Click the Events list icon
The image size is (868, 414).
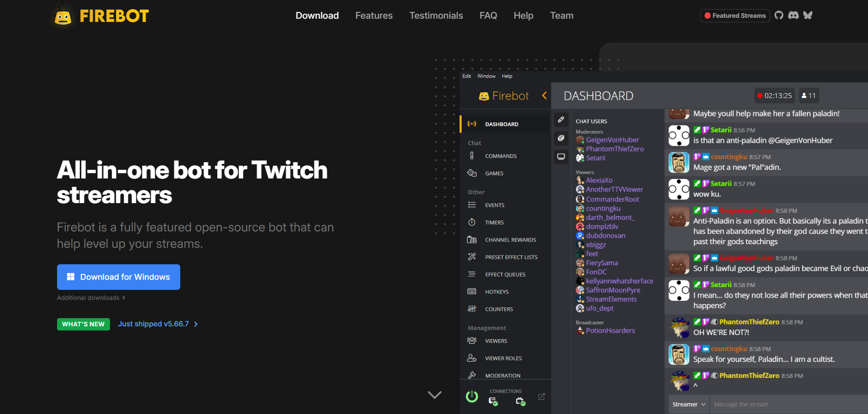point(472,205)
